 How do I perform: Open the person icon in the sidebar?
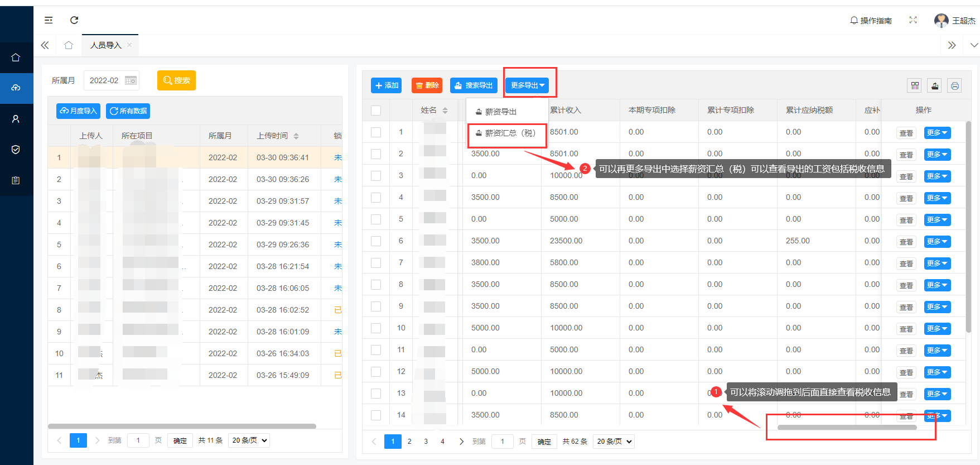(16, 119)
